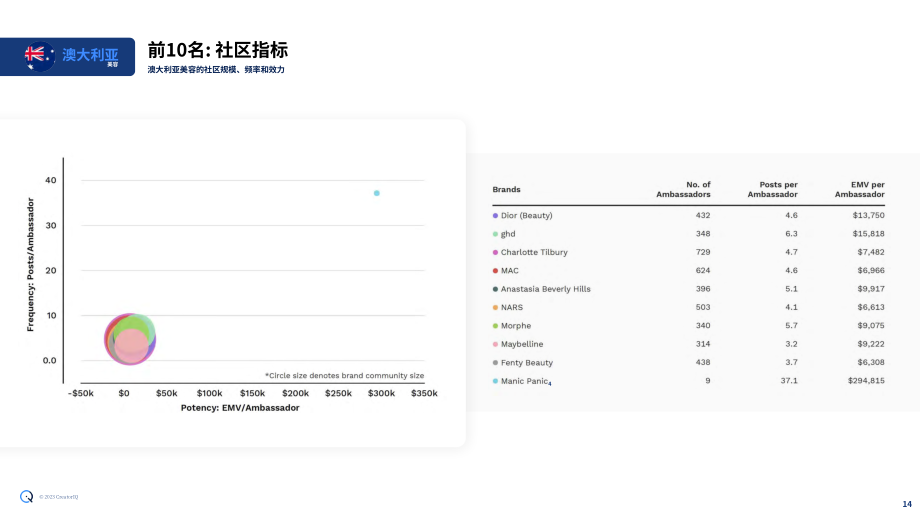Click the page number 14
Viewport: 920px width, 518px height.
click(x=907, y=504)
